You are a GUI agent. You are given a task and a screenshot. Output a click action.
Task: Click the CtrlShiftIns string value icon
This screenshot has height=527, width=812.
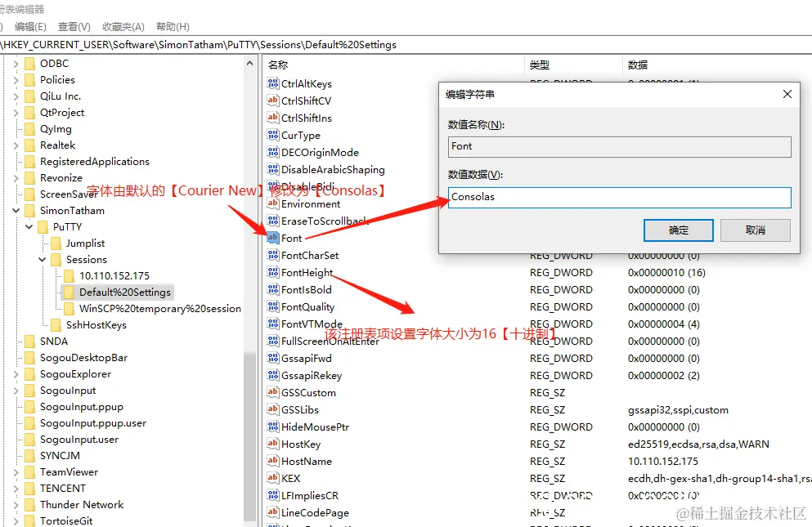[273, 118]
